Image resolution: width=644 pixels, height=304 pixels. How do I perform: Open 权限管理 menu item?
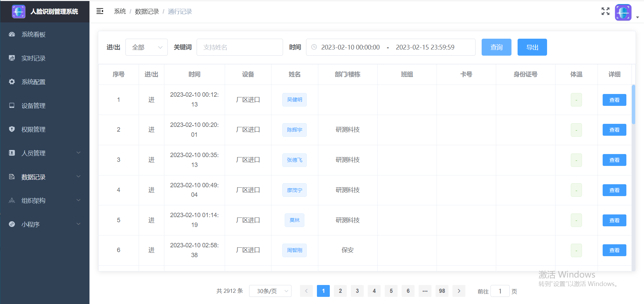(x=45, y=129)
